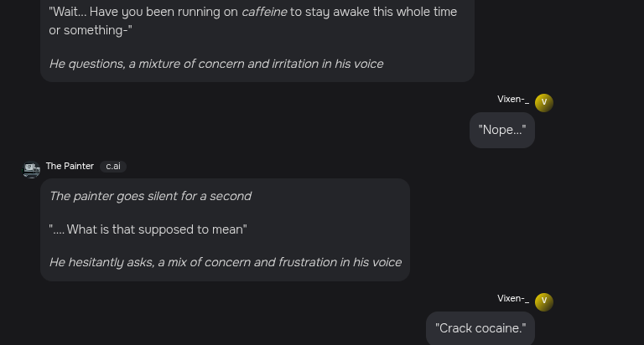Click the "Nope..." message bubble
The height and width of the screenshot is (345, 644).
[x=501, y=130]
